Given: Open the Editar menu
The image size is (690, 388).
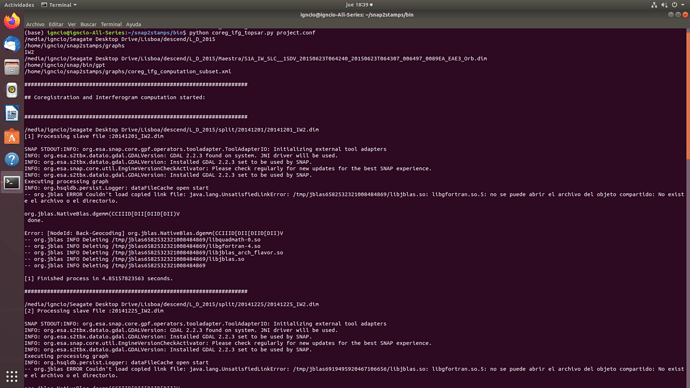Looking at the screenshot, I should tap(56, 24).
